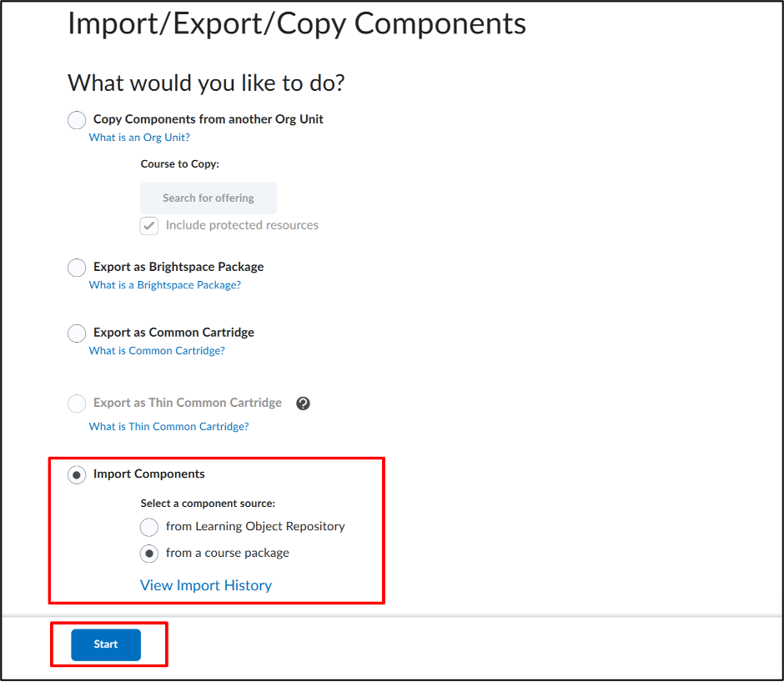Click the Import Components label text

point(149,474)
